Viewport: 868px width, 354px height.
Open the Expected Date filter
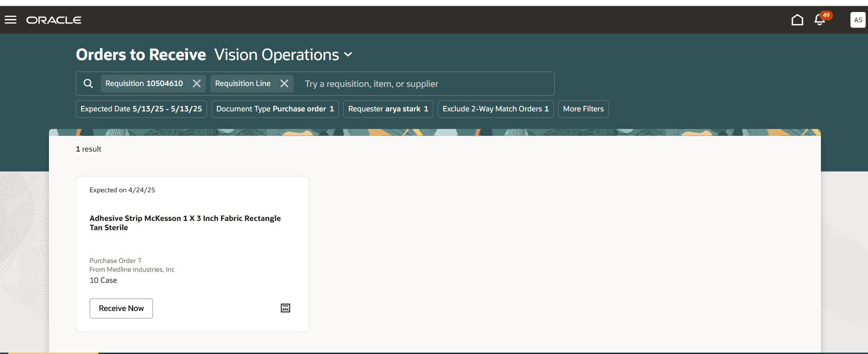141,109
